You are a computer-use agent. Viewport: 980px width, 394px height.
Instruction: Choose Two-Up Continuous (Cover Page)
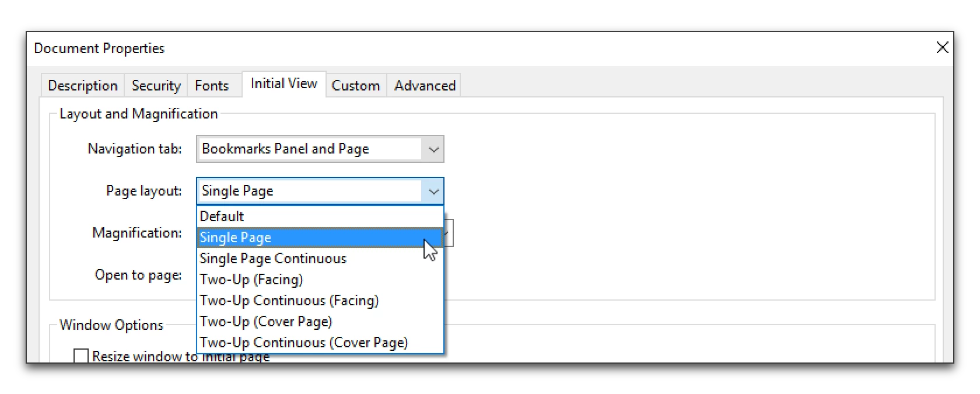coord(320,343)
